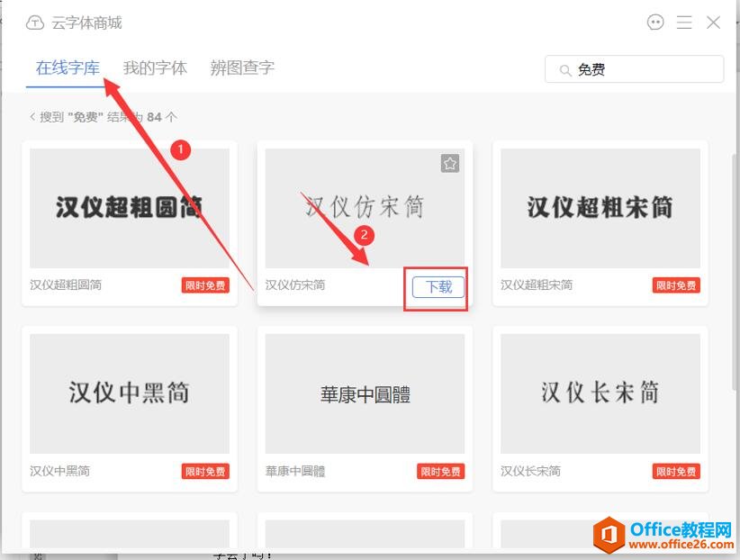
Task: Click the search results count text
Action: point(109,117)
